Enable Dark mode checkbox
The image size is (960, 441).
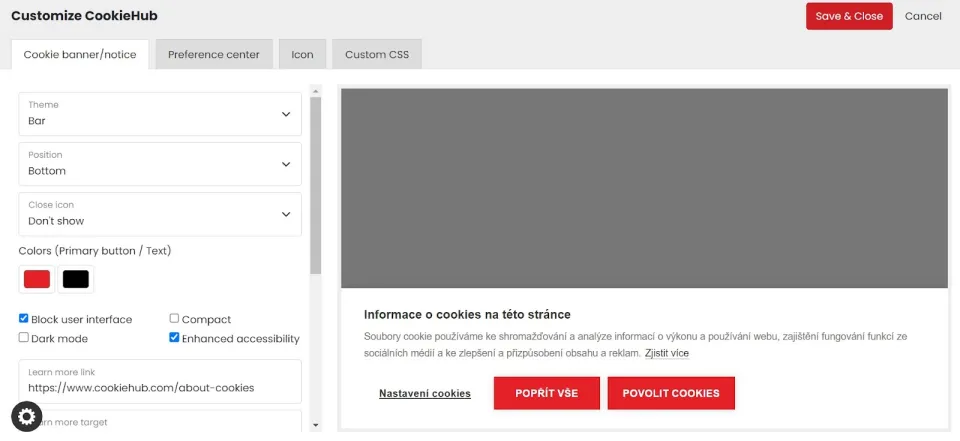tap(23, 337)
